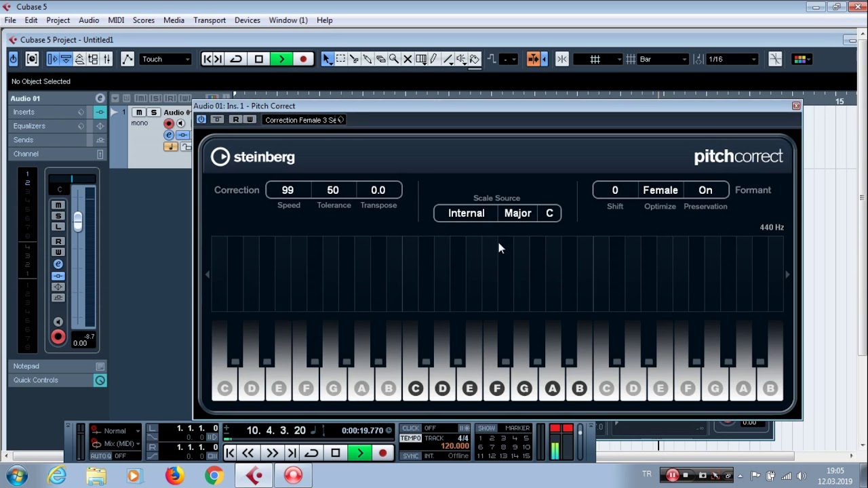Open the Devices menu
Viewport: 868px width, 488px height.
pos(248,20)
